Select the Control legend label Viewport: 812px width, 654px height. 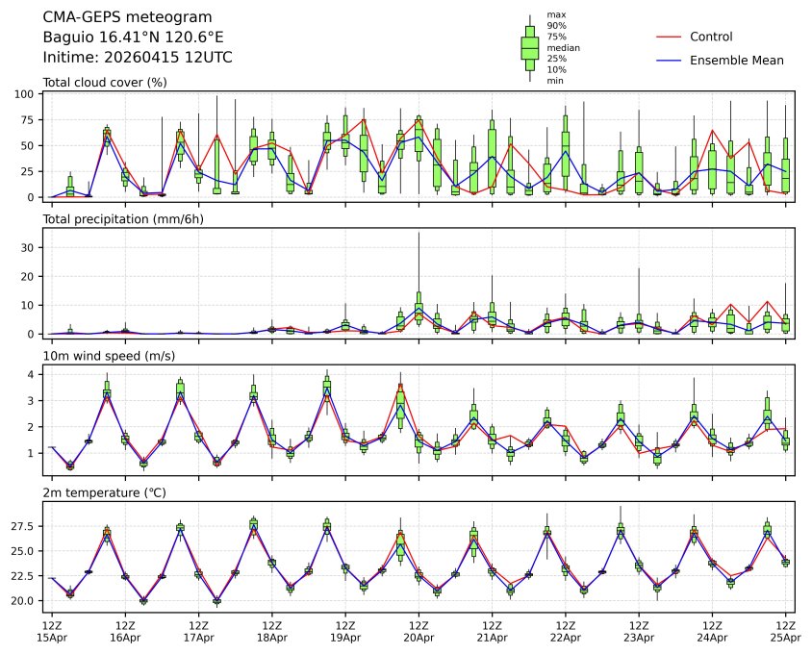click(711, 37)
